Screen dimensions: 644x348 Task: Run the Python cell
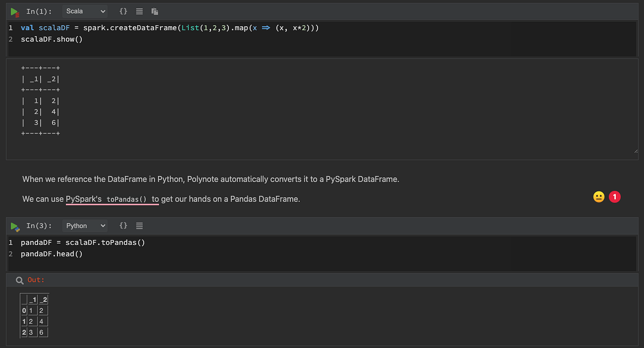14,226
